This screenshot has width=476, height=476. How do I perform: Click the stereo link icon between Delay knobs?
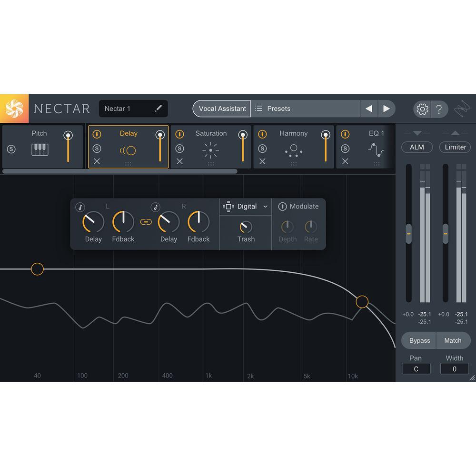146,221
